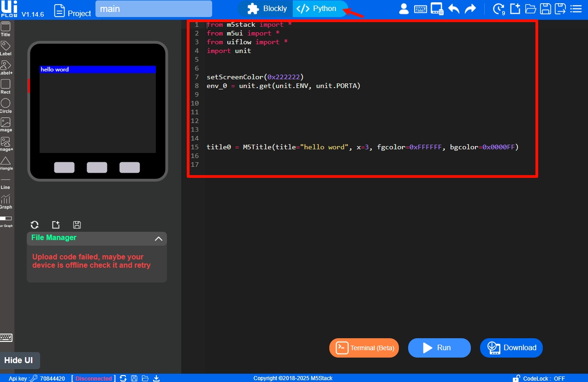Viewport: 588px width, 382px height.
Task: Click the Disconnected status indicator
Action: click(94, 378)
